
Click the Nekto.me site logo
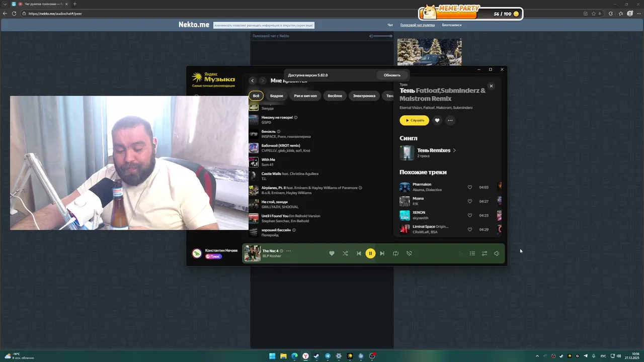(x=194, y=25)
